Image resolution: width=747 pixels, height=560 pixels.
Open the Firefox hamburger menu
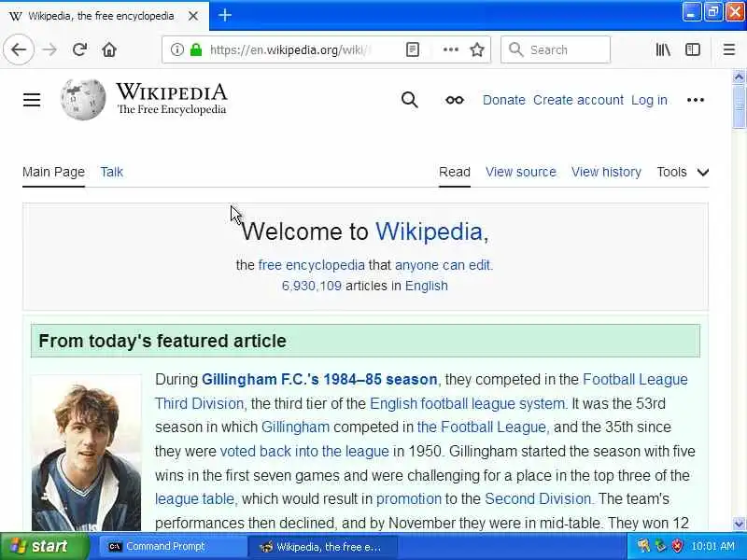(x=729, y=49)
